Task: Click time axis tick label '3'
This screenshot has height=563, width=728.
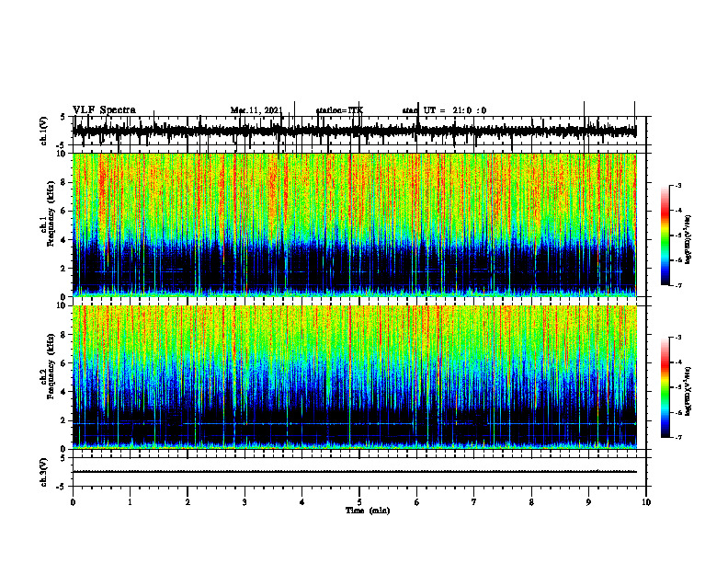Action: click(245, 502)
